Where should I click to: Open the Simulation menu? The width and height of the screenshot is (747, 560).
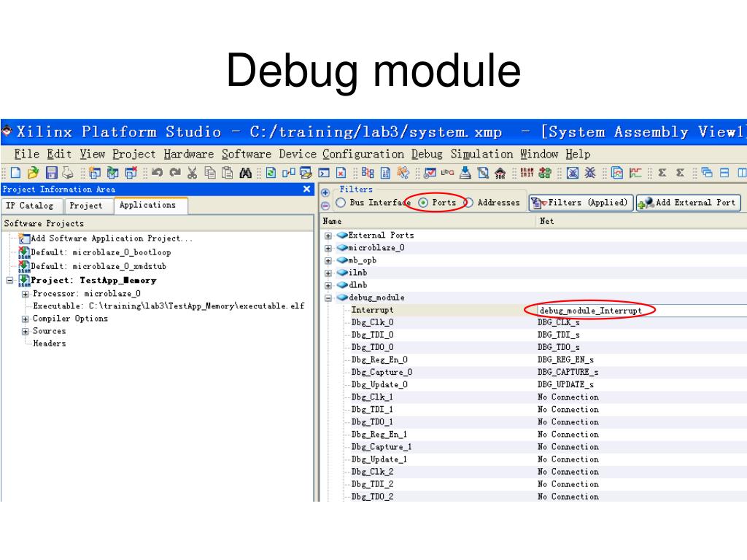tap(481, 155)
